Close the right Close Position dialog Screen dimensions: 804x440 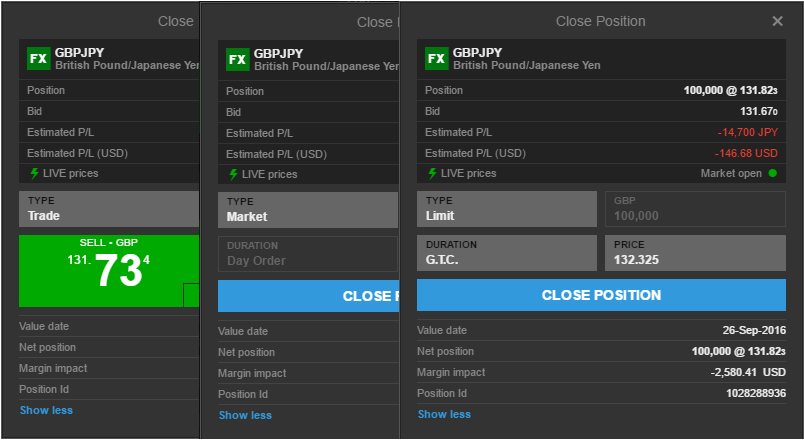(x=777, y=21)
